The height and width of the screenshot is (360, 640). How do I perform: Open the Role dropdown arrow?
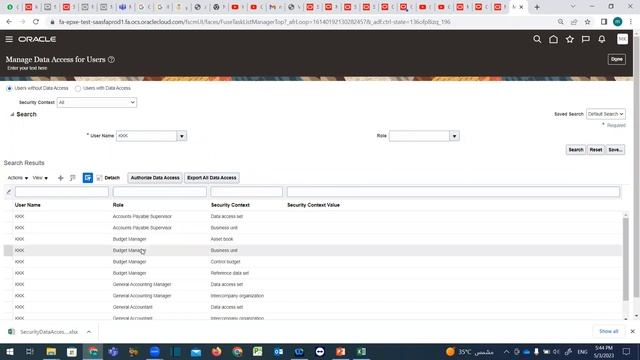point(454,136)
